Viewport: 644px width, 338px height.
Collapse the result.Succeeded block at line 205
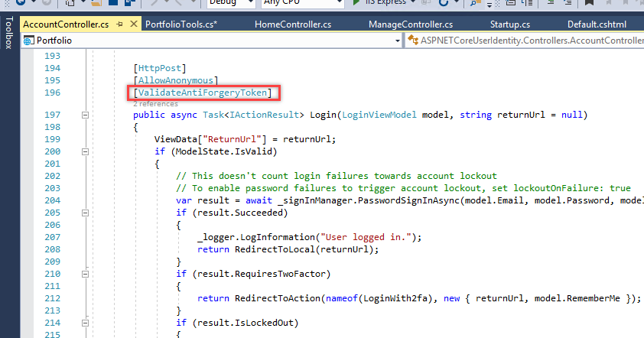coord(85,213)
